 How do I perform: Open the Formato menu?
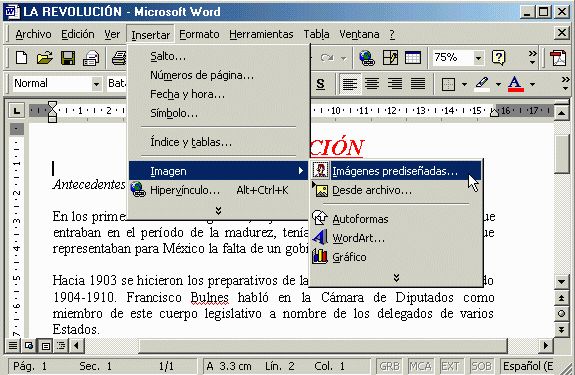tap(199, 34)
